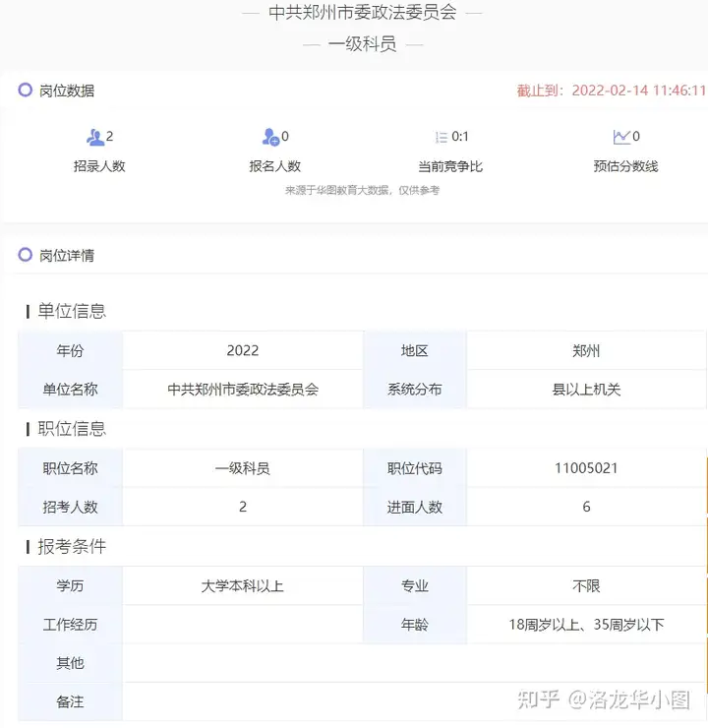This screenshot has width=708, height=728.
Task: Click the 报名人数 add-user icon
Action: point(270,137)
